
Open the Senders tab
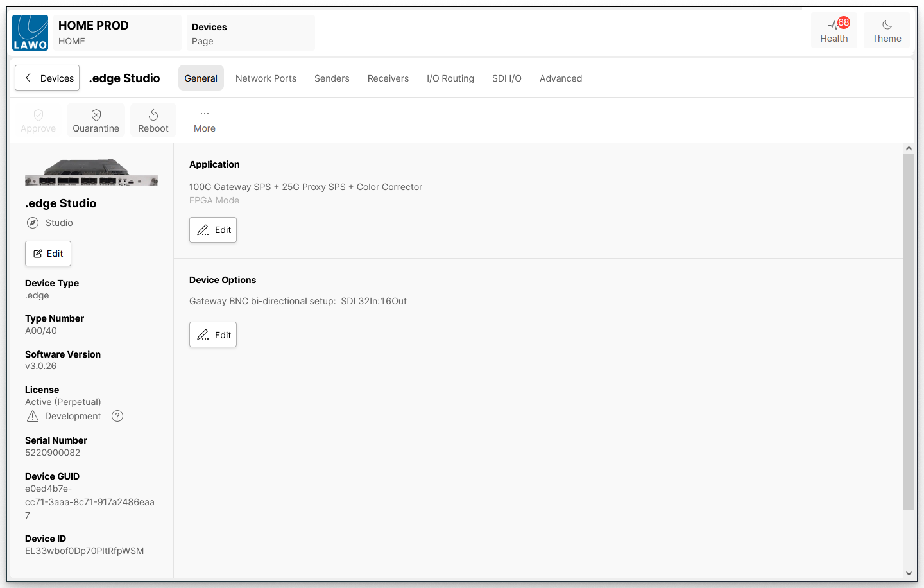click(x=332, y=78)
